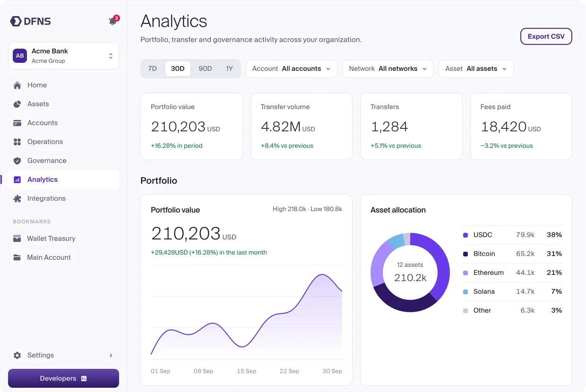Open the Account filter dropdown
586x392 pixels.
tap(292, 69)
